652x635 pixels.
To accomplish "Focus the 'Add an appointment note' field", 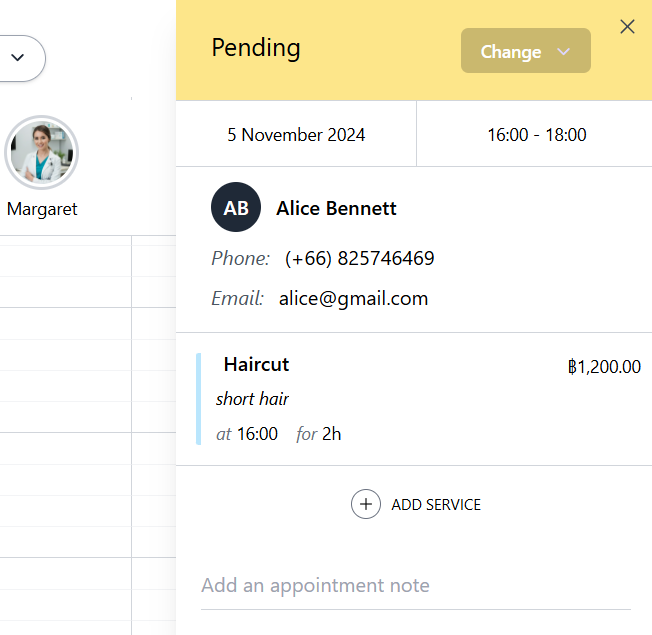I will (x=415, y=586).
